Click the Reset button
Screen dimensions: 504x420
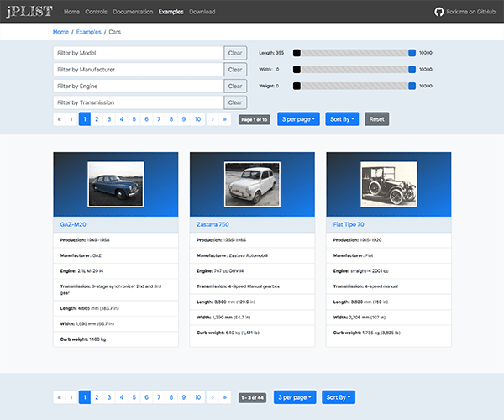[376, 119]
